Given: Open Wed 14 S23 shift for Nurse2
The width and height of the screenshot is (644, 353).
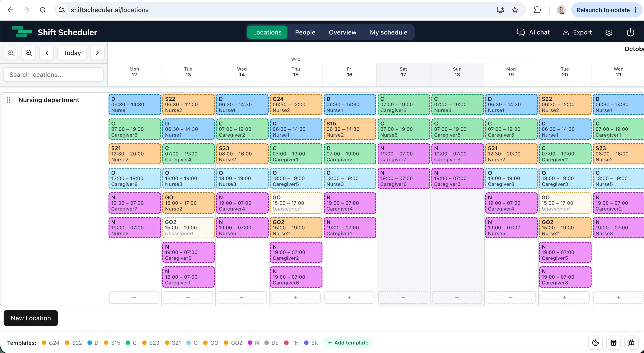Looking at the screenshot, I should click(x=242, y=153).
